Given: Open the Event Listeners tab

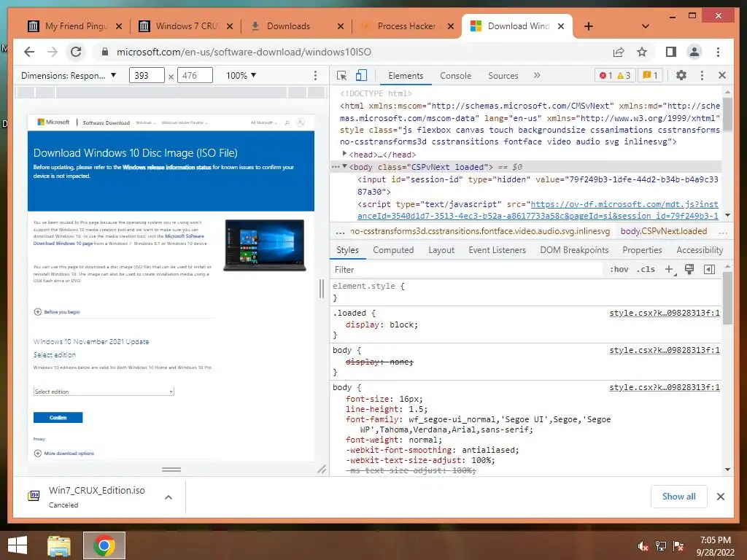Looking at the screenshot, I should click(x=497, y=250).
